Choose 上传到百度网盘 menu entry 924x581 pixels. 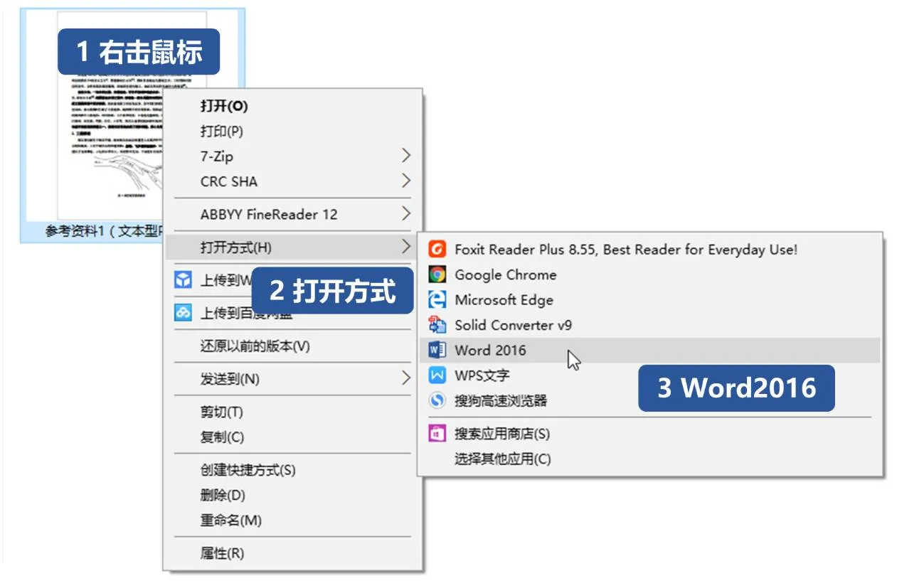pyautogui.click(x=293, y=314)
